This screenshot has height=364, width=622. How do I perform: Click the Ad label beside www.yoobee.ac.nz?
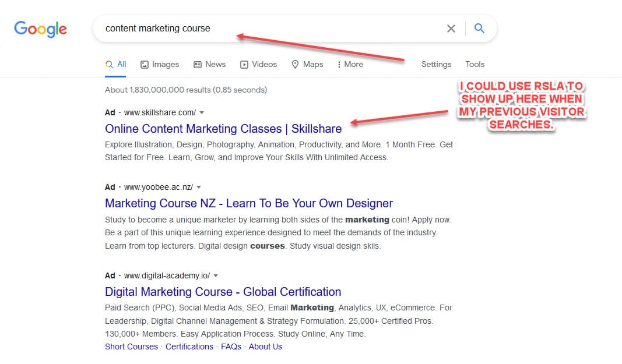coord(110,187)
